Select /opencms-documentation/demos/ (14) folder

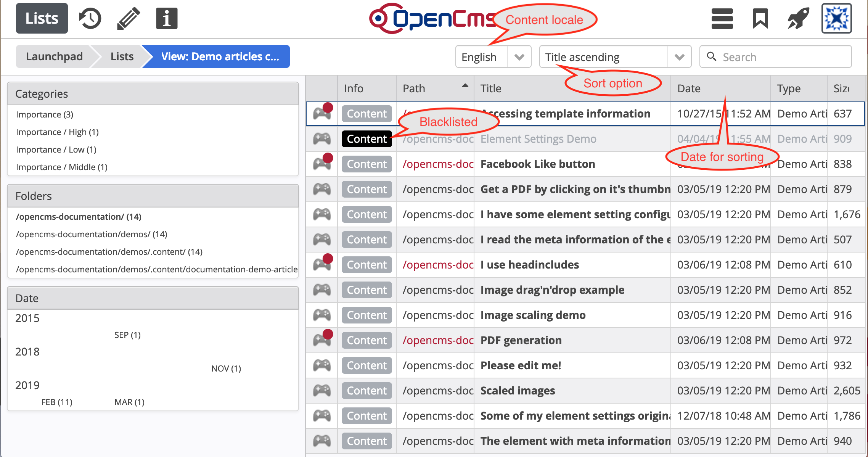[x=92, y=234]
